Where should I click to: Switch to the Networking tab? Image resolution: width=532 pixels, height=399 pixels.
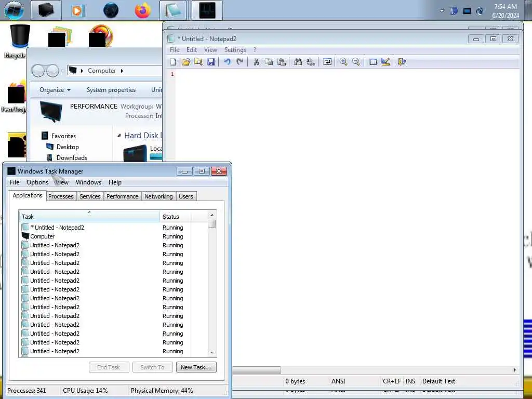pos(158,196)
